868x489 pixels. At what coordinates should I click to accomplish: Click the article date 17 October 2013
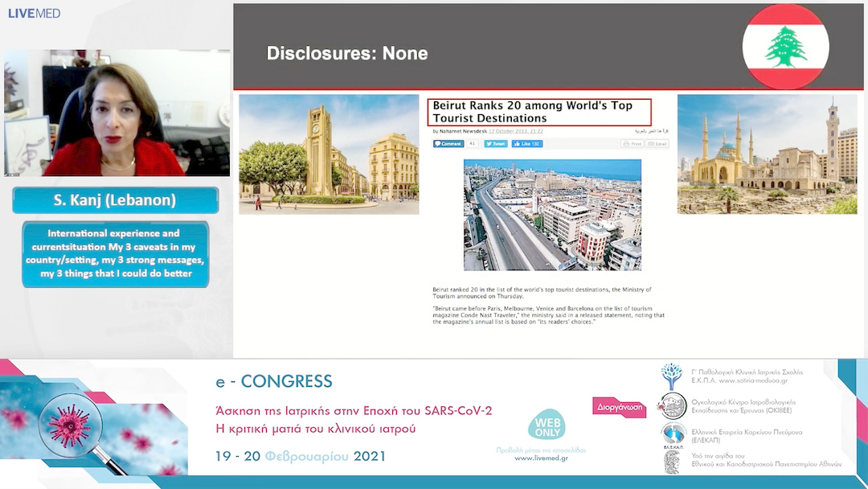point(516,131)
